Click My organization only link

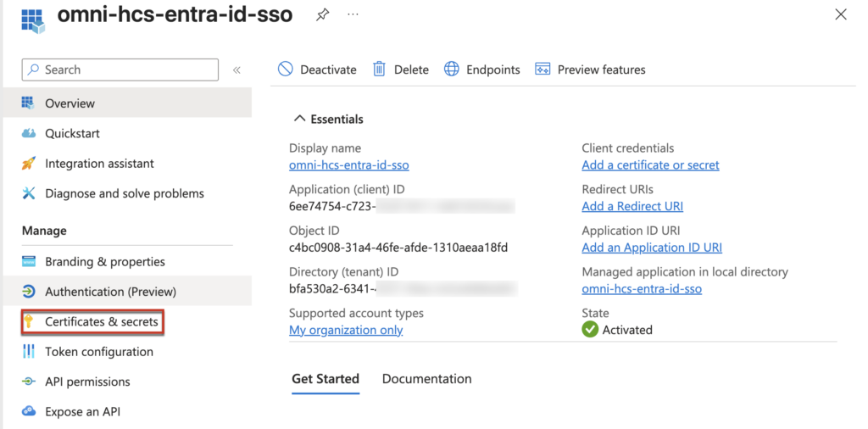[346, 330]
